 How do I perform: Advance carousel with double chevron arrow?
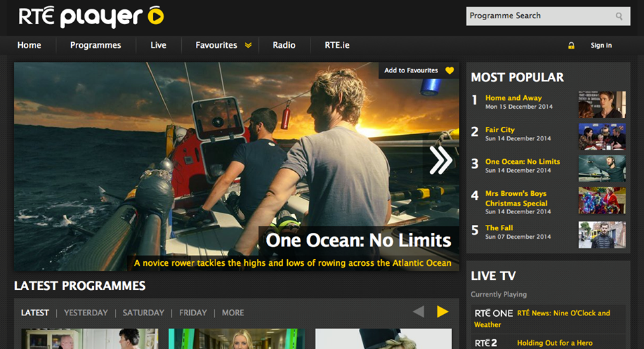point(441,160)
